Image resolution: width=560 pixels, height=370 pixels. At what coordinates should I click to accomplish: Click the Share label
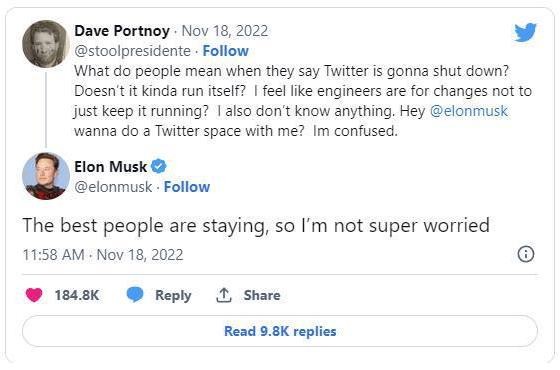262,295
